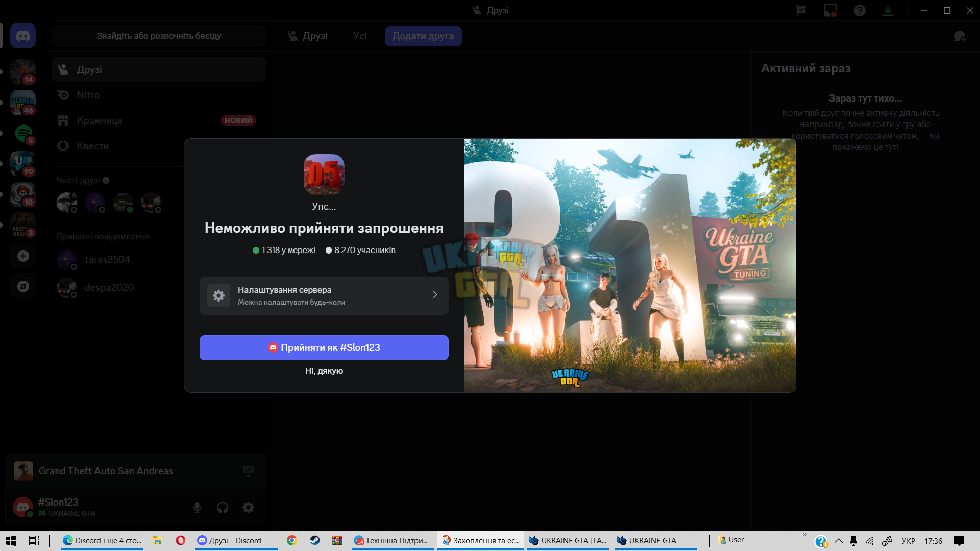Viewport: 980px width, 551px height.
Task: Click second frequent friend purple avatar
Action: coord(95,203)
